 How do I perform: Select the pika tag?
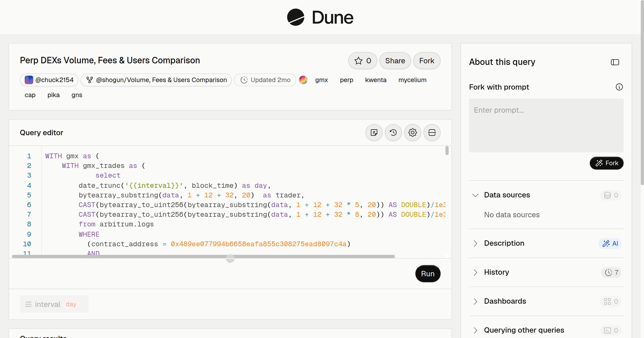click(53, 95)
